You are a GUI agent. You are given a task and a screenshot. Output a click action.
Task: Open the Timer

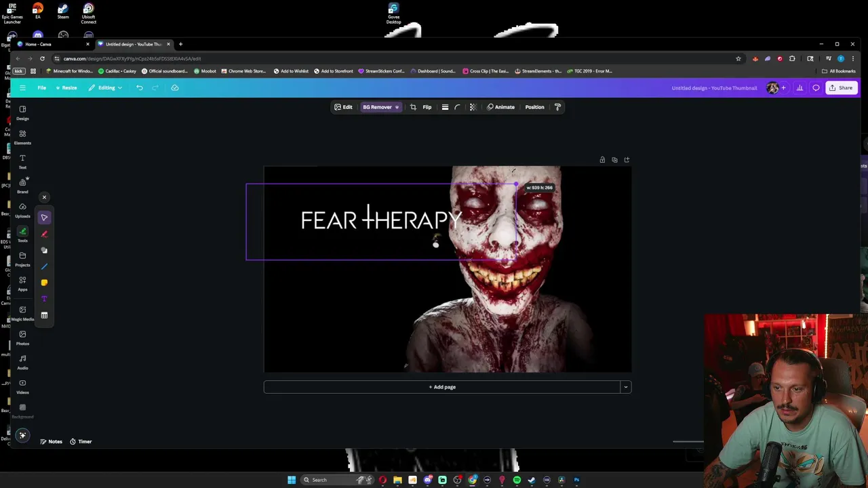pos(81,442)
